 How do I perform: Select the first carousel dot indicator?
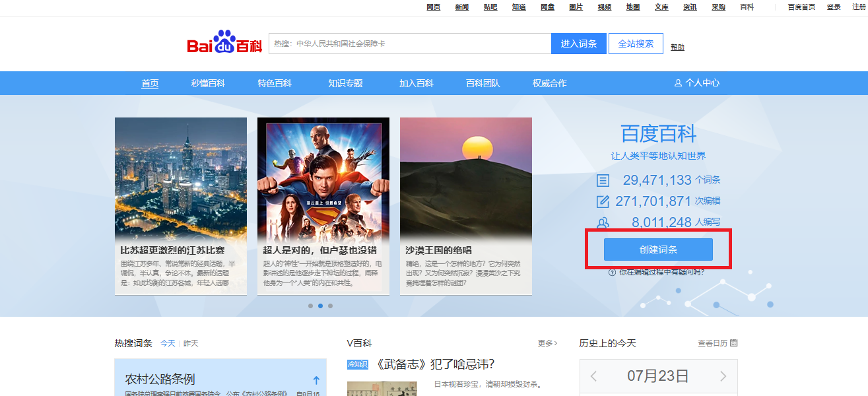click(310, 306)
